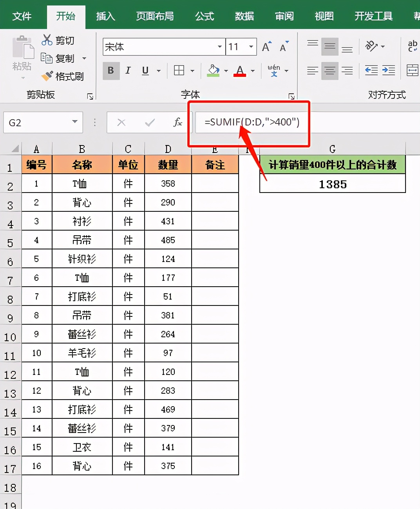Click the Cut (剪切) icon

coord(47,40)
